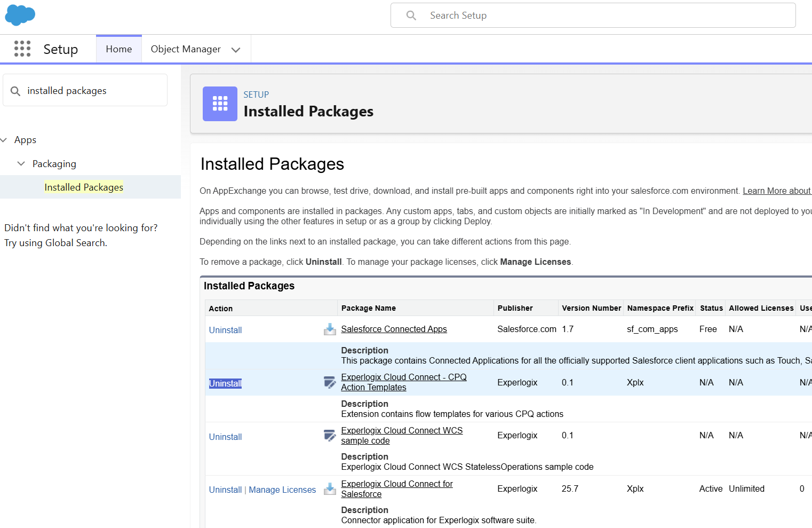Click the sf_com_apps namespace cell
The height and width of the screenshot is (528, 812).
652,329
